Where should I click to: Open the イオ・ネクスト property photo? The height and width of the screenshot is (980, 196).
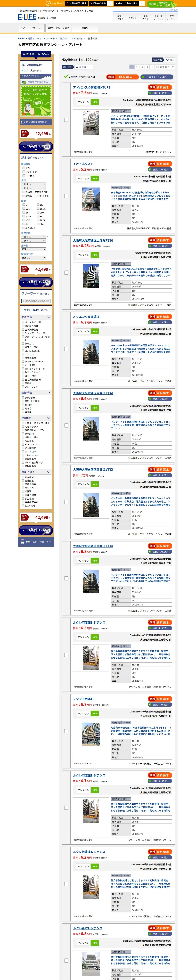pyautogui.click(x=91, y=199)
